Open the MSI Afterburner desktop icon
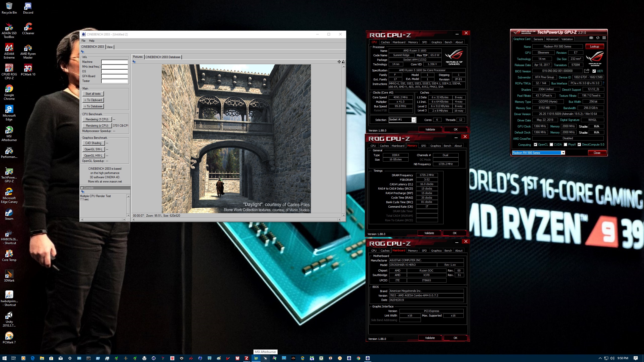This screenshot has height=362, width=644. (x=9, y=134)
